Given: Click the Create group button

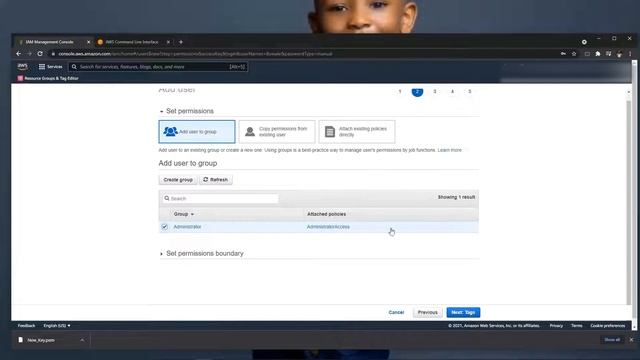Looking at the screenshot, I should click(x=178, y=180).
